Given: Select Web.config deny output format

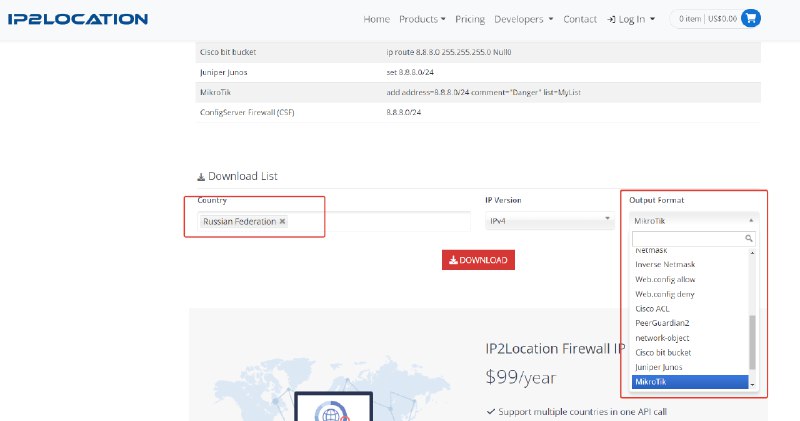Looking at the screenshot, I should click(x=664, y=294).
